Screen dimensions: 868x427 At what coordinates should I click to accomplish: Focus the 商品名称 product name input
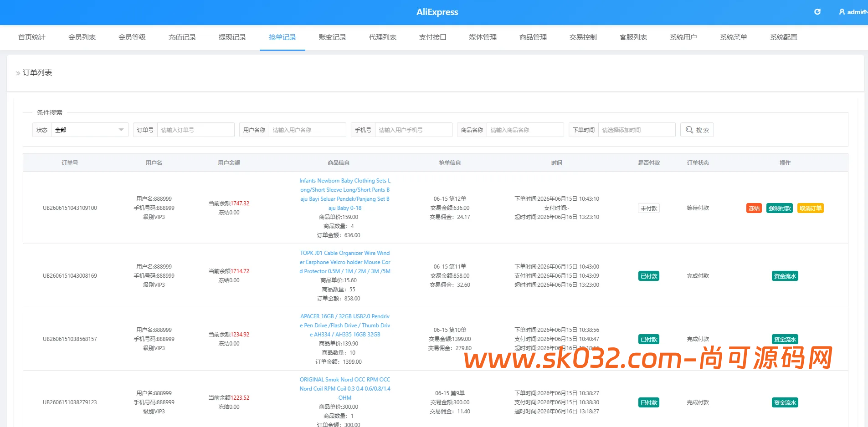[525, 130]
